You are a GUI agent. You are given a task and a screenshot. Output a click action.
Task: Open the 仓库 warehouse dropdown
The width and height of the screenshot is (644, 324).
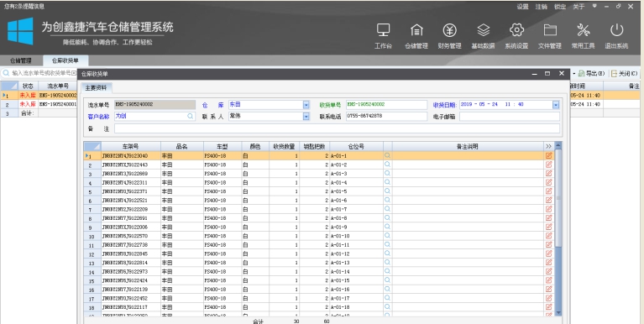coord(306,105)
